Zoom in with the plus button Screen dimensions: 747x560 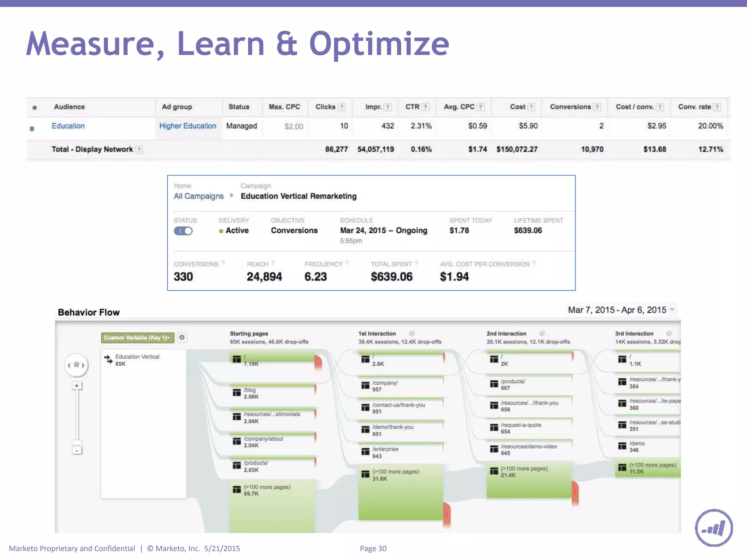tap(77, 386)
